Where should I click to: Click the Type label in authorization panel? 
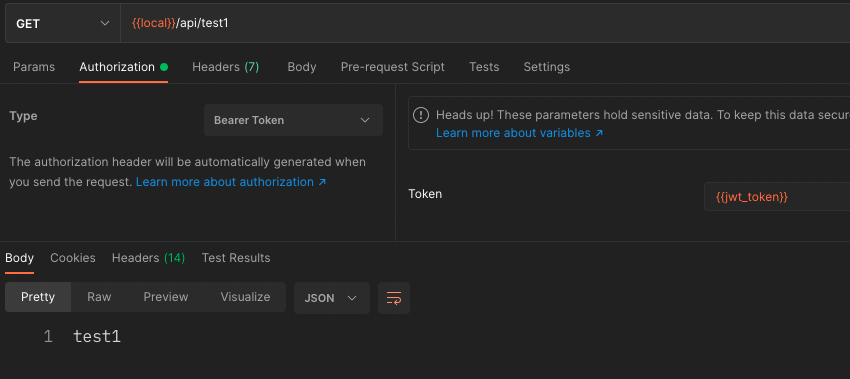coord(23,116)
